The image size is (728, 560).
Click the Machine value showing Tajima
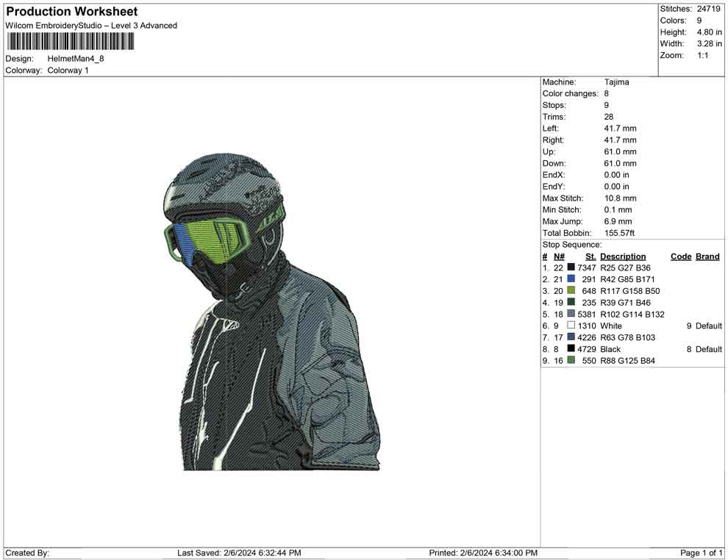click(617, 82)
